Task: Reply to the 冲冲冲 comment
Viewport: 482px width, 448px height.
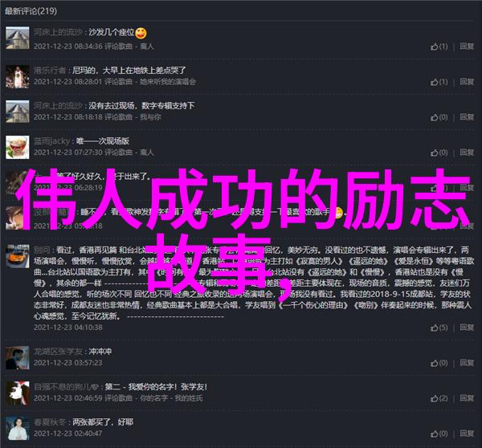Action: [467, 363]
